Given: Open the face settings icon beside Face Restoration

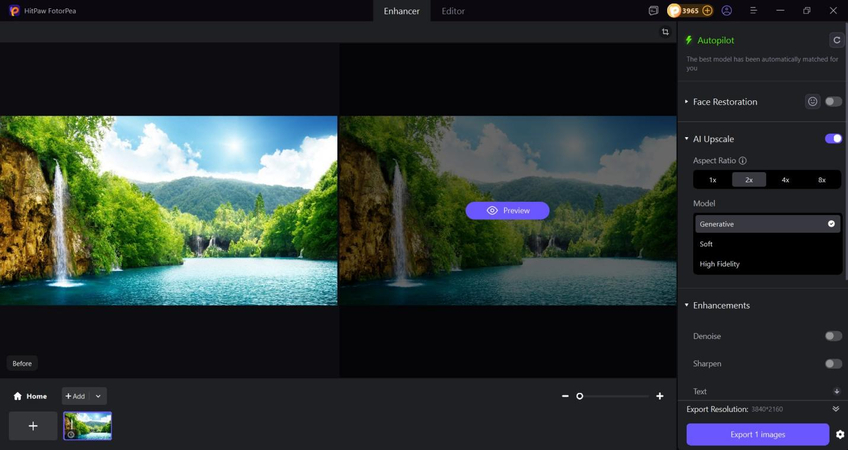Looking at the screenshot, I should [812, 102].
